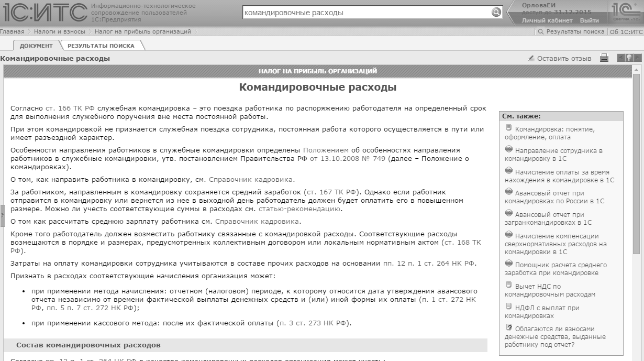Click См. также panel header

click(x=561, y=116)
